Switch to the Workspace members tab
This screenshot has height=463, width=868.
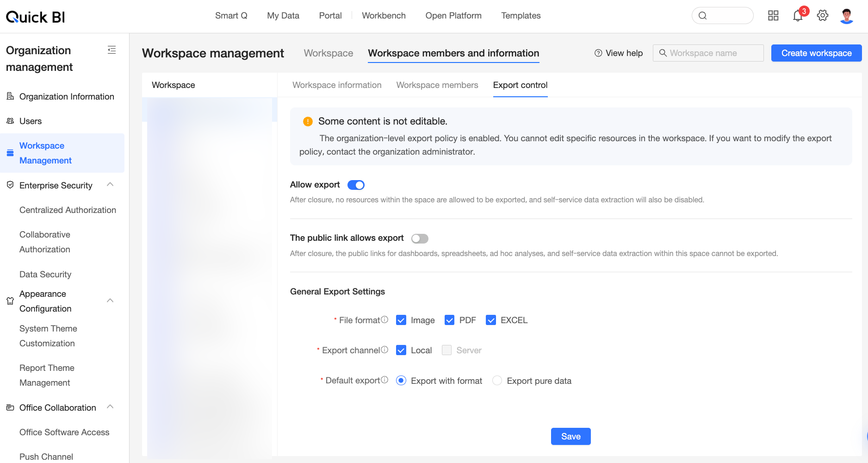coord(437,85)
